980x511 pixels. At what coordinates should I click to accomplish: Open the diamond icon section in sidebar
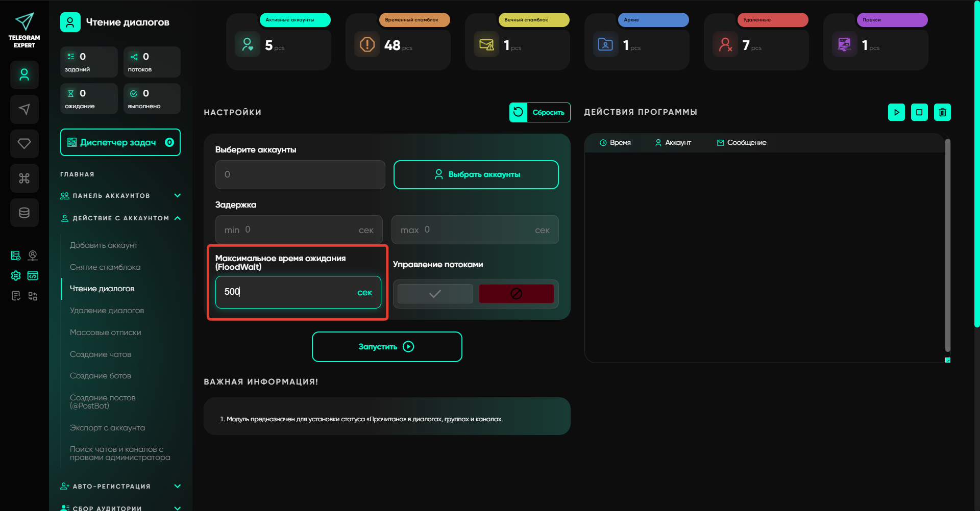24,144
